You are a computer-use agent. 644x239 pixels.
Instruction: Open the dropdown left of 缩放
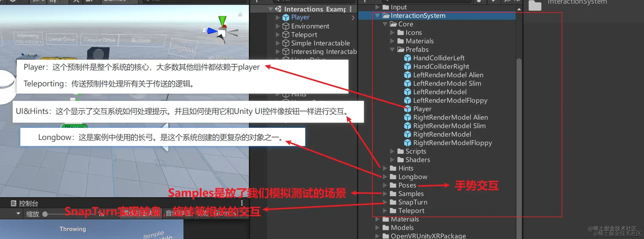tap(18, 214)
